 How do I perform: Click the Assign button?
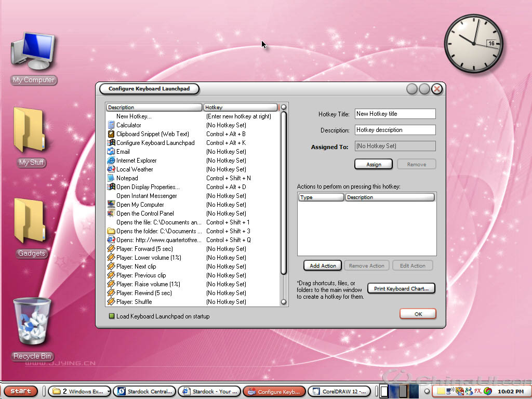coord(374,164)
